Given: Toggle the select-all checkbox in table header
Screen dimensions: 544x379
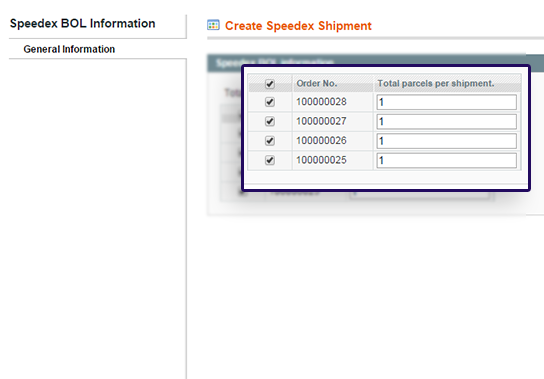Looking at the screenshot, I should [270, 84].
